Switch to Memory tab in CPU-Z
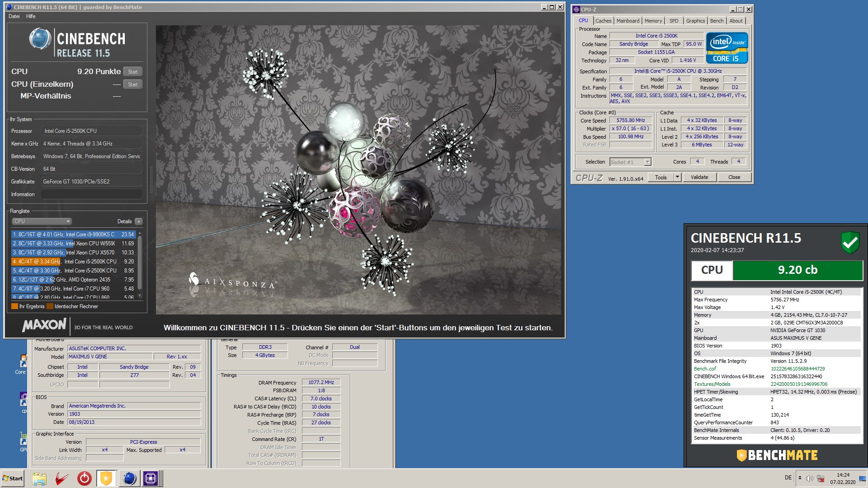 click(x=653, y=21)
